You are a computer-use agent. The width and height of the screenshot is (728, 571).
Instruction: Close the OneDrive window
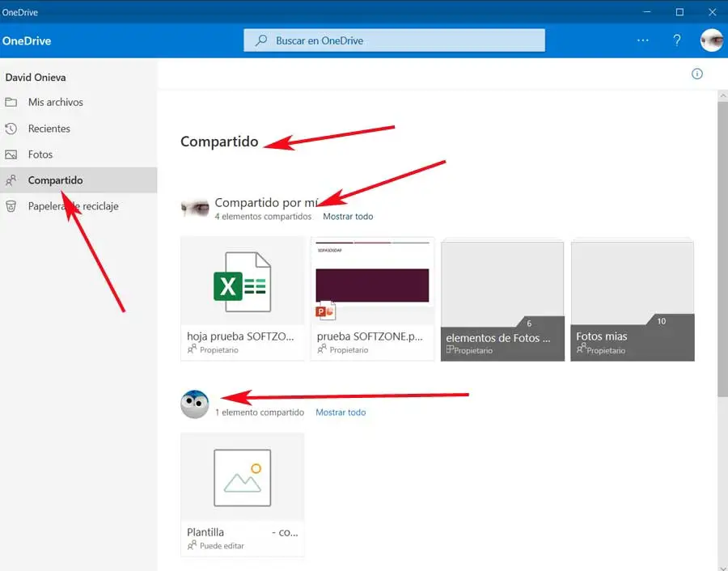pyautogui.click(x=712, y=11)
